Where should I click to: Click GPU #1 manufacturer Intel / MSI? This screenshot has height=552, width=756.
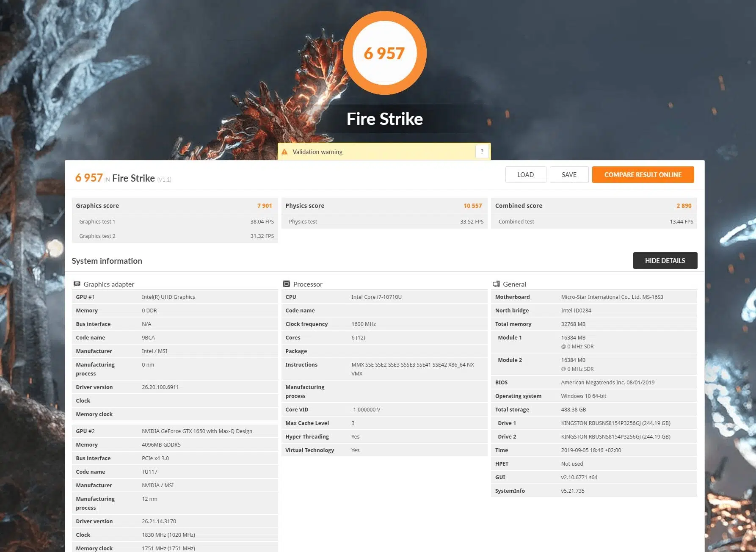(x=155, y=351)
